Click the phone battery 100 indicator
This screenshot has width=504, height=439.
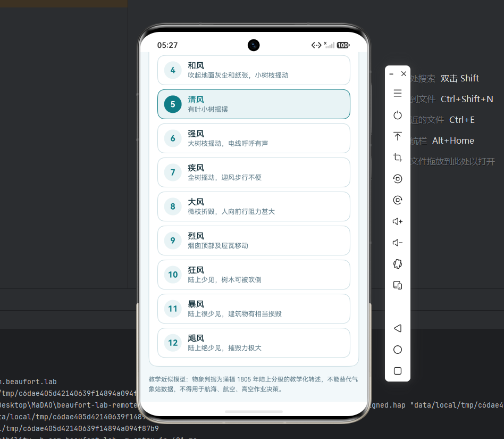[x=343, y=45]
